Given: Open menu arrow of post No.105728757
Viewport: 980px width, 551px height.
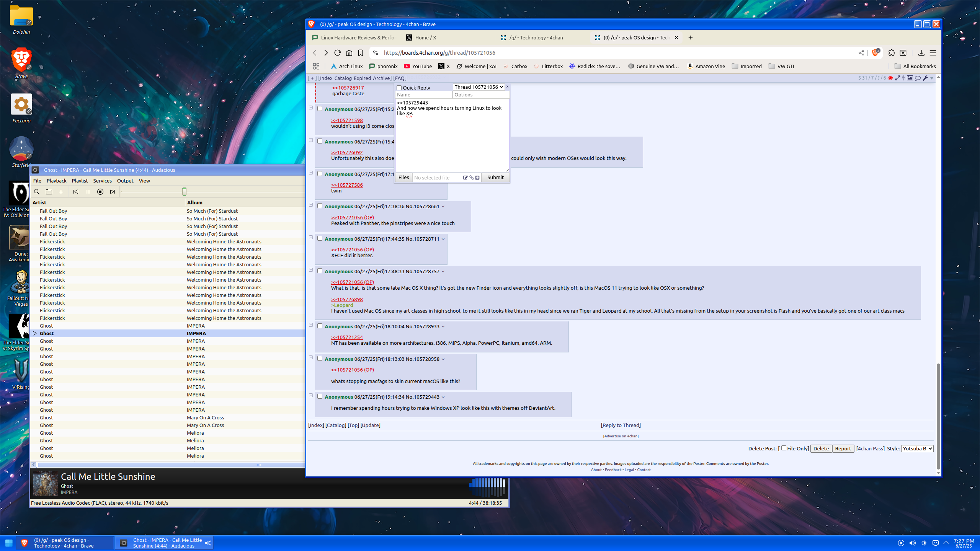Looking at the screenshot, I should click(x=443, y=272).
